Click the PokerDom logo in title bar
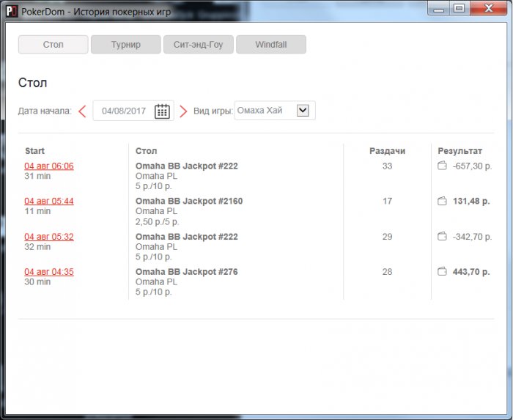Viewport: 513px width, 420px height. (x=12, y=12)
